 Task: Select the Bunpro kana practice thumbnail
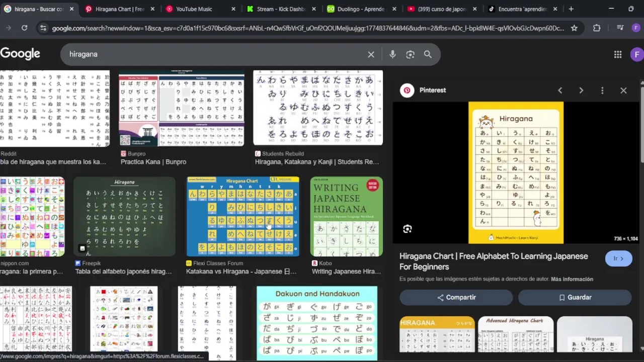[x=181, y=108]
